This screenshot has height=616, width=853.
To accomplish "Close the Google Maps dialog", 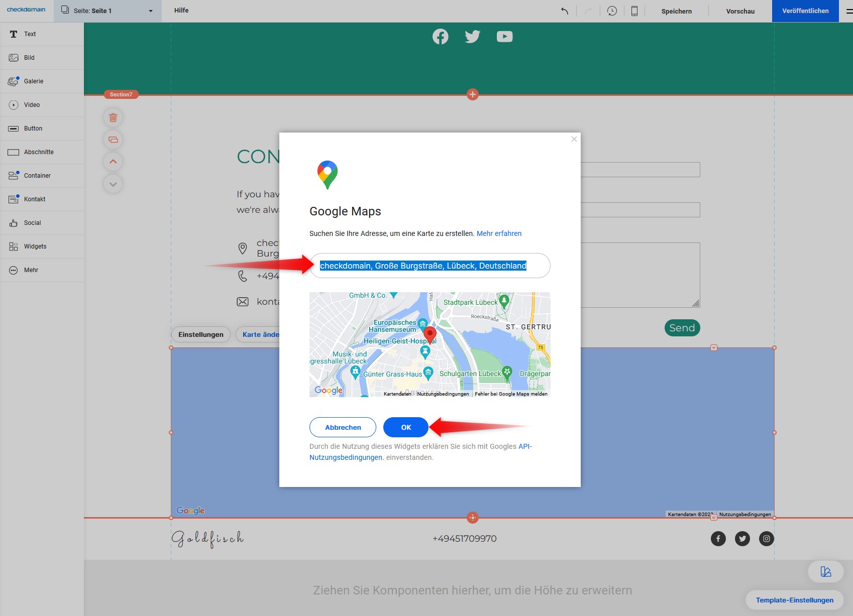I will tap(574, 139).
